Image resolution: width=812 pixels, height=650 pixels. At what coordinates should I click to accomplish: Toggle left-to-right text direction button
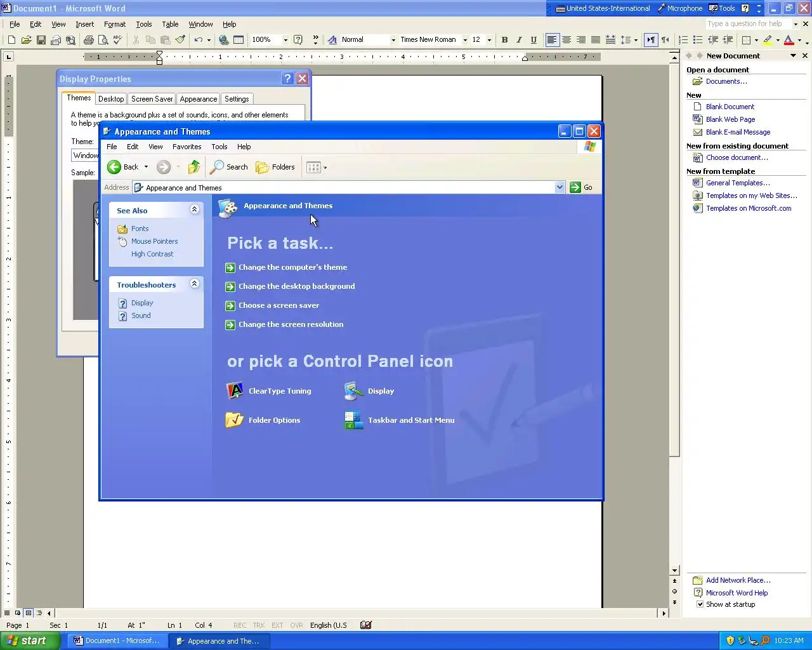[651, 40]
